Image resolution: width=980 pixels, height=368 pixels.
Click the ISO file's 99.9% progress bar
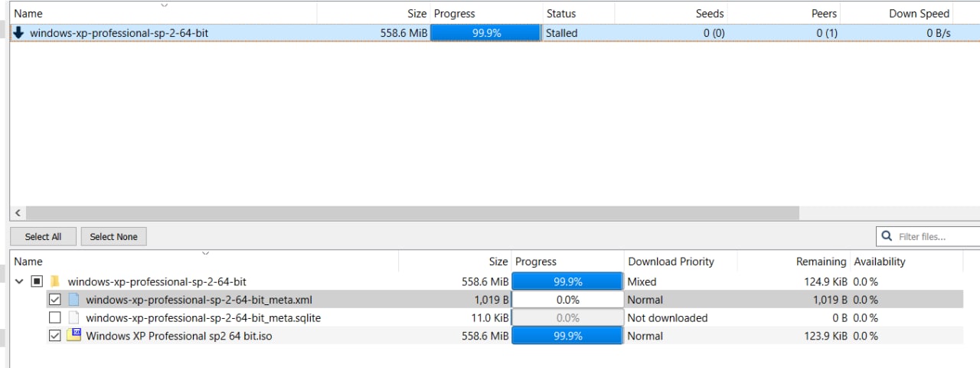567,336
